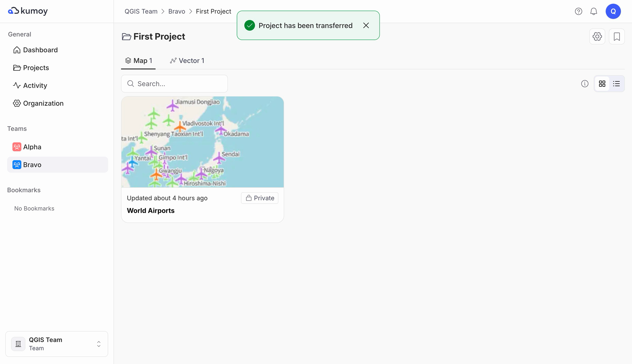Select the Bravo team

(58, 165)
